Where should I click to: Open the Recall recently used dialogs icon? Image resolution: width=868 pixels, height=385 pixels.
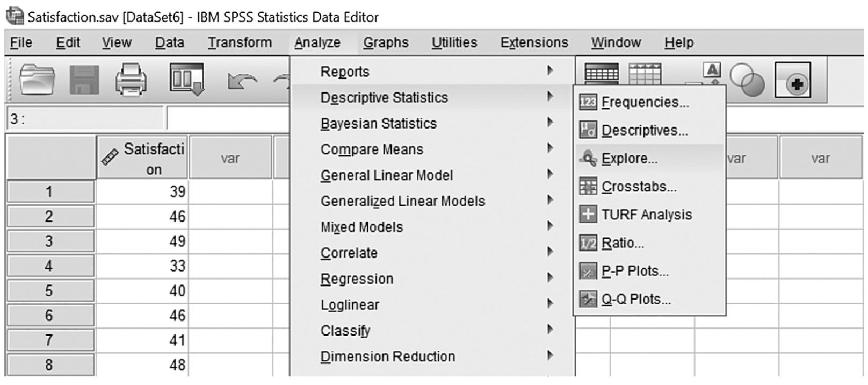pyautogui.click(x=186, y=80)
